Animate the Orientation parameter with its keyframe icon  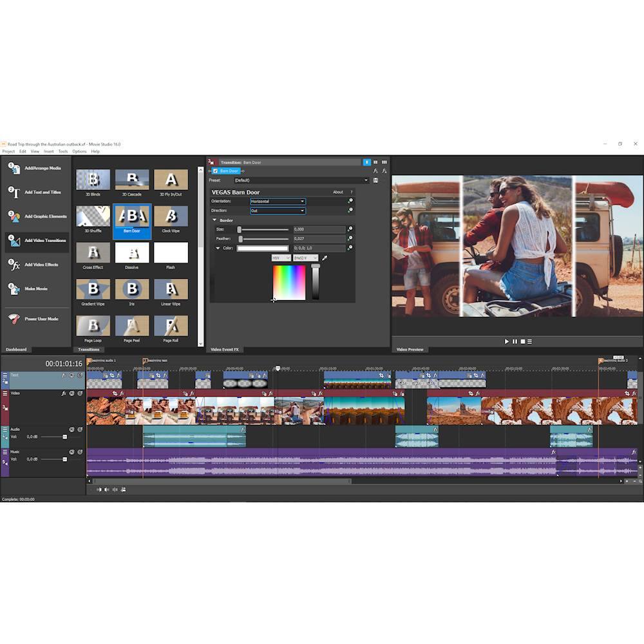[x=350, y=201]
